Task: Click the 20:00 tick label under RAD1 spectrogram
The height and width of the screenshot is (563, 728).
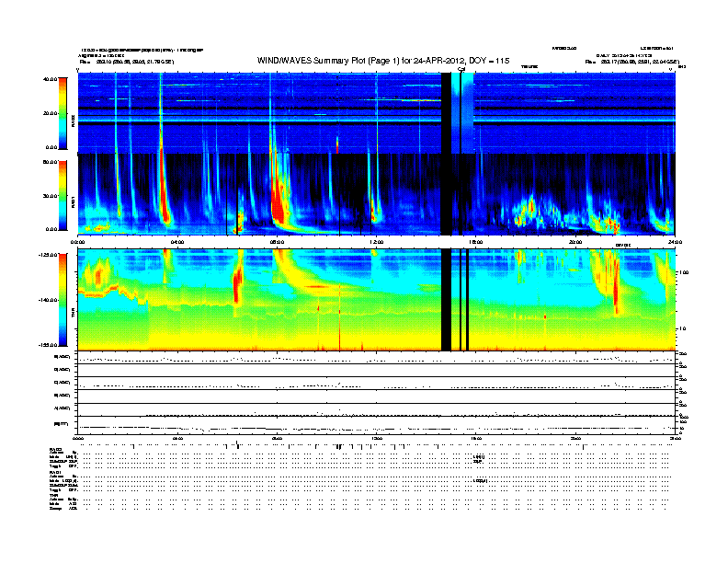Action: click(575, 242)
